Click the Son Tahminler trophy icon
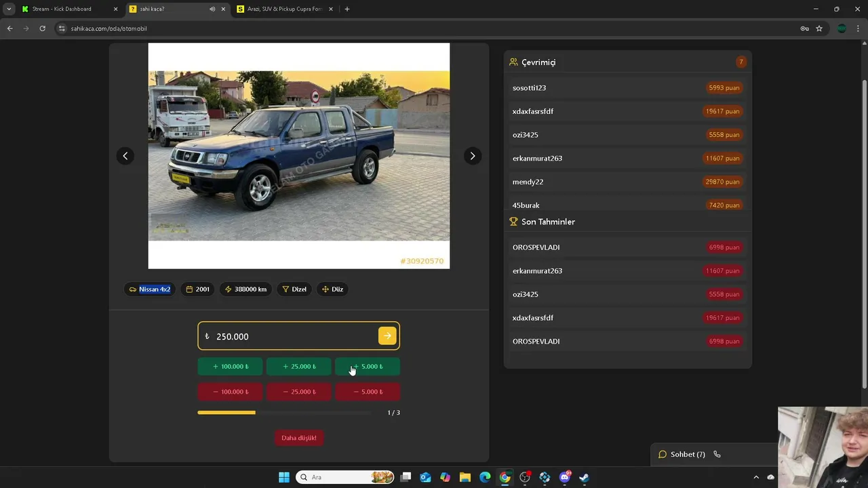Image resolution: width=868 pixels, height=488 pixels. click(513, 222)
